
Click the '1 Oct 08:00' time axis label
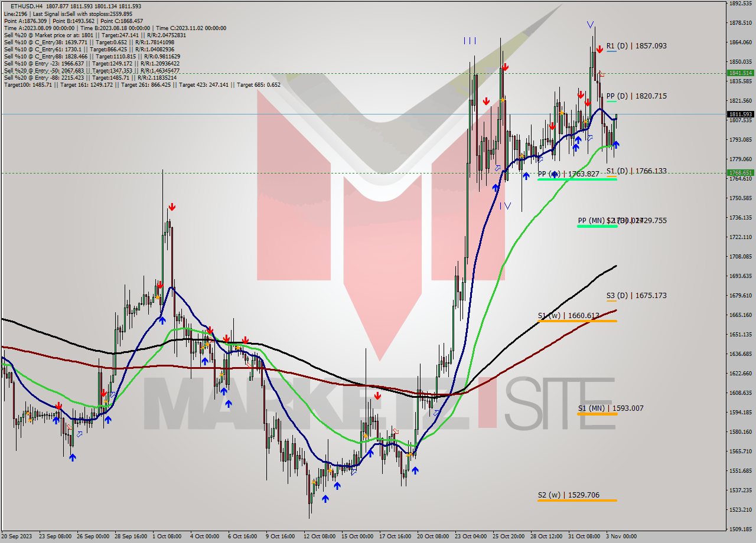(167, 537)
